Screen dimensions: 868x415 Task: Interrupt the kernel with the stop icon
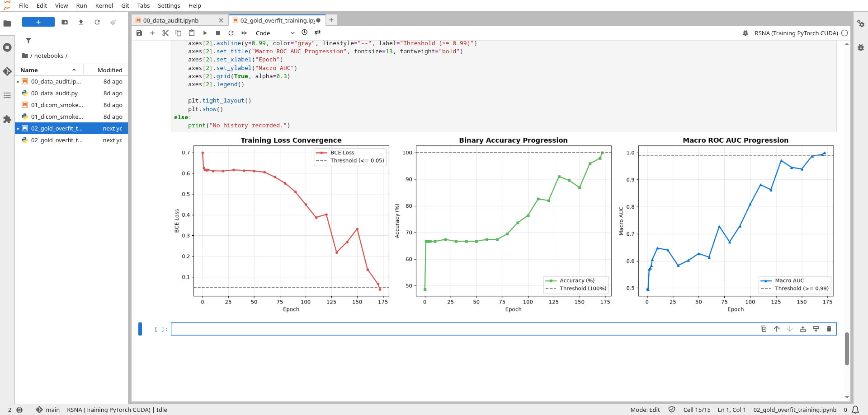[218, 33]
